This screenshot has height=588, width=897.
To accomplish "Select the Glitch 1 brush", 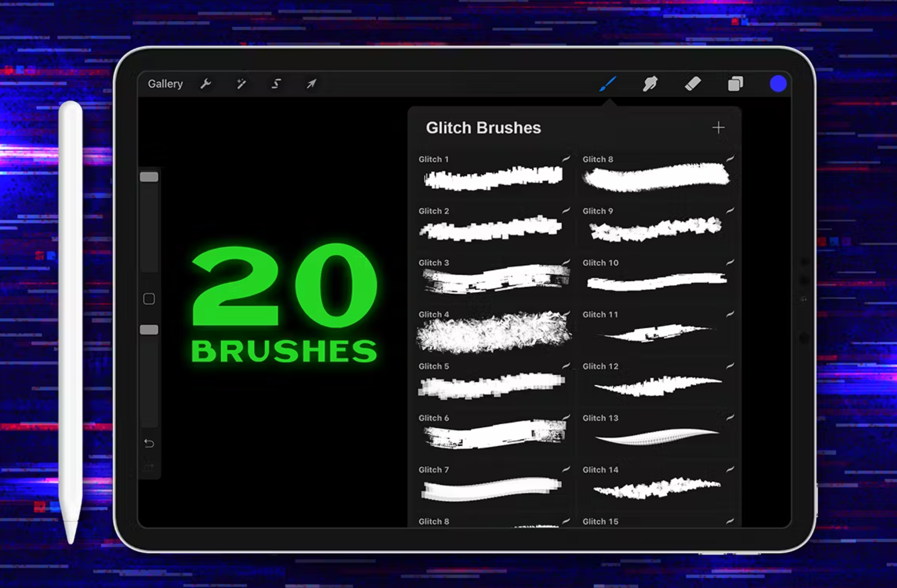I will pos(494,174).
